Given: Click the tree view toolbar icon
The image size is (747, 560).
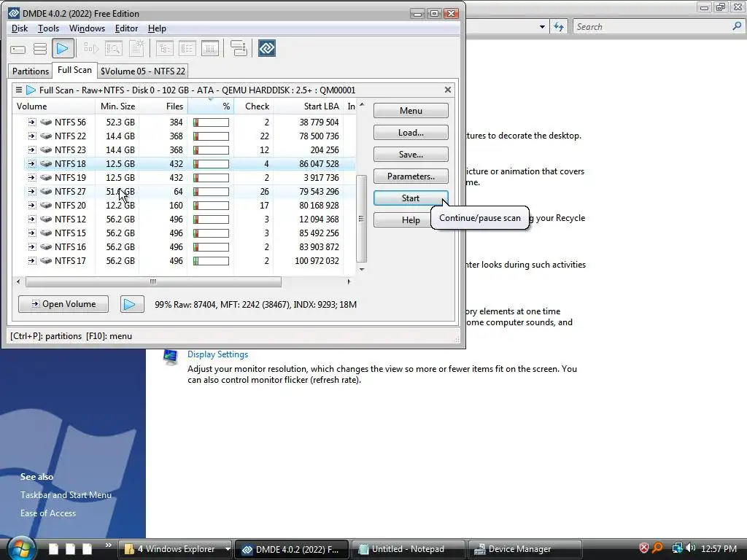Looking at the screenshot, I should pyautogui.click(x=164, y=48).
